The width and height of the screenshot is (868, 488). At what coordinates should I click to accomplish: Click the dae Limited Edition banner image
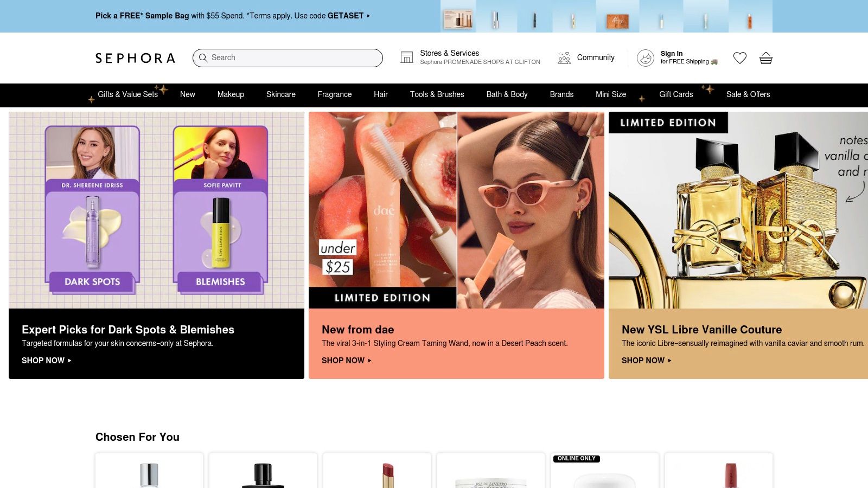coord(456,210)
